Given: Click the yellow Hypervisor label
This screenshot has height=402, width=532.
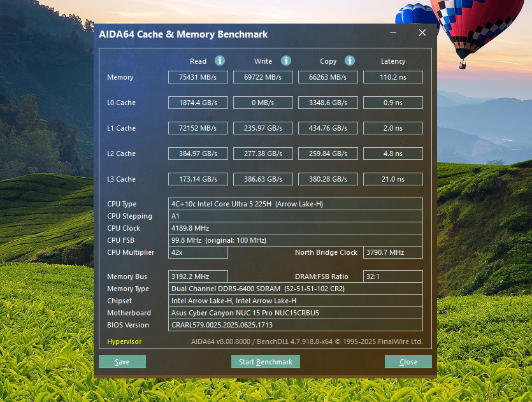Looking at the screenshot, I should (x=124, y=341).
